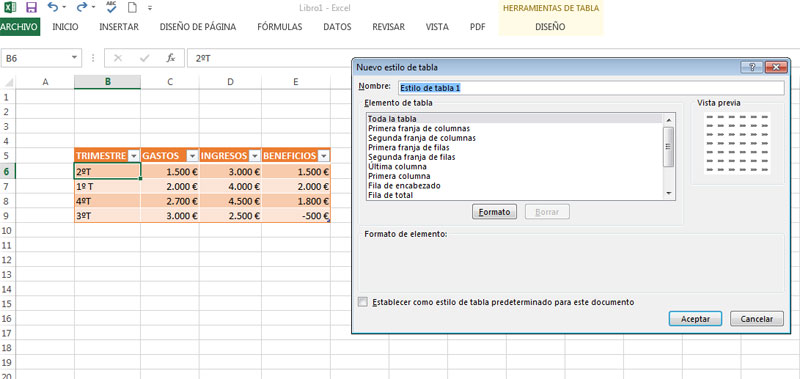The height and width of the screenshot is (379, 800).
Task: Click the formula bar containing 2ºT
Action: 269,58
